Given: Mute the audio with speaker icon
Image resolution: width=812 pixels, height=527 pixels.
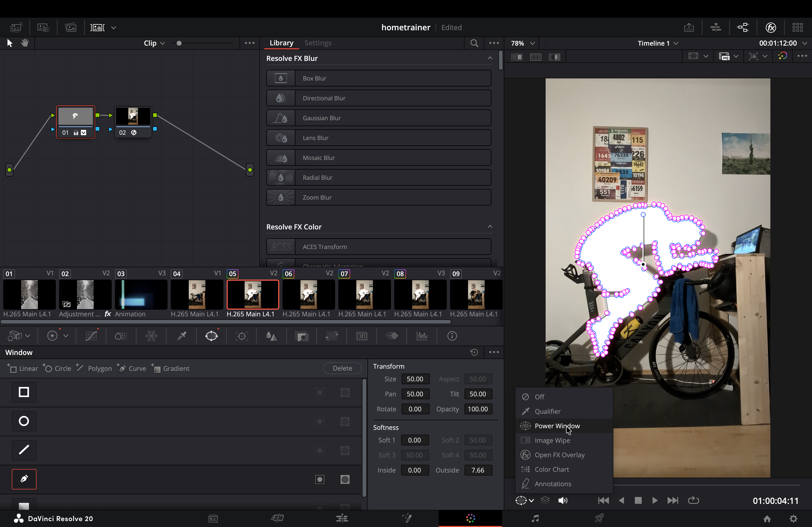Looking at the screenshot, I should 563,500.
